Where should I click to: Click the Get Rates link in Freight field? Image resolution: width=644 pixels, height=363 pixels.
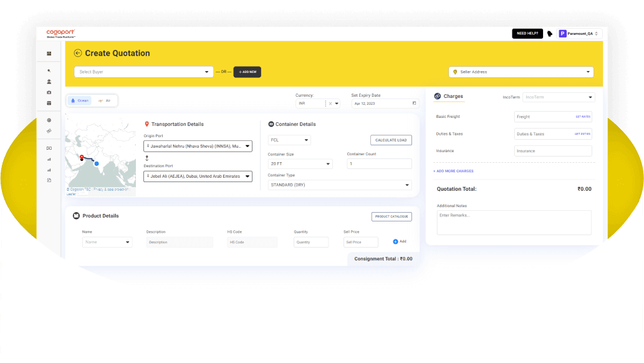pyautogui.click(x=582, y=117)
